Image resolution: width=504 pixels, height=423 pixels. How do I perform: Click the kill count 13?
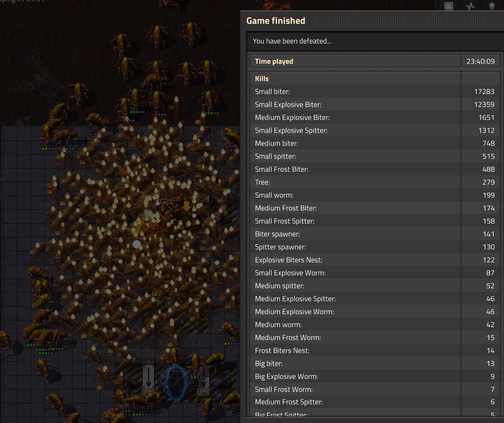[491, 363]
